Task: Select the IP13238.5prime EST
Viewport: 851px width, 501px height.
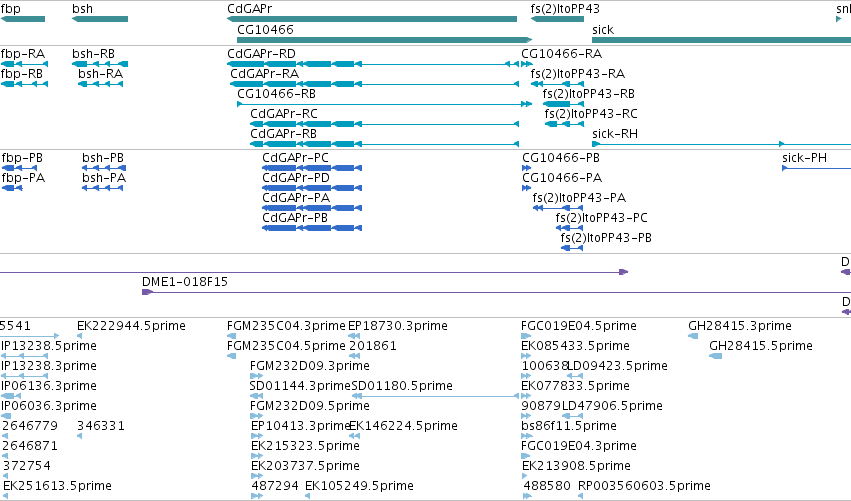Action: pos(49,346)
